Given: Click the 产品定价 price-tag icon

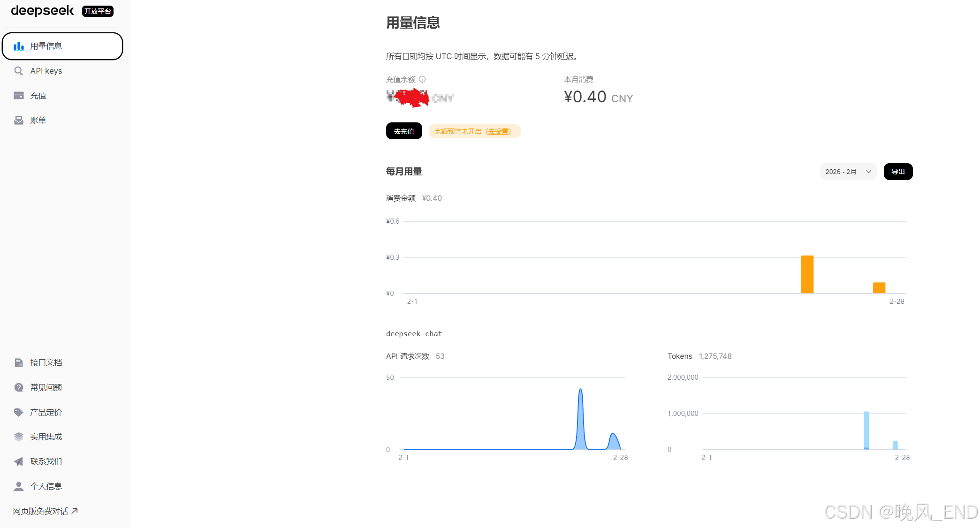Looking at the screenshot, I should click(19, 412).
